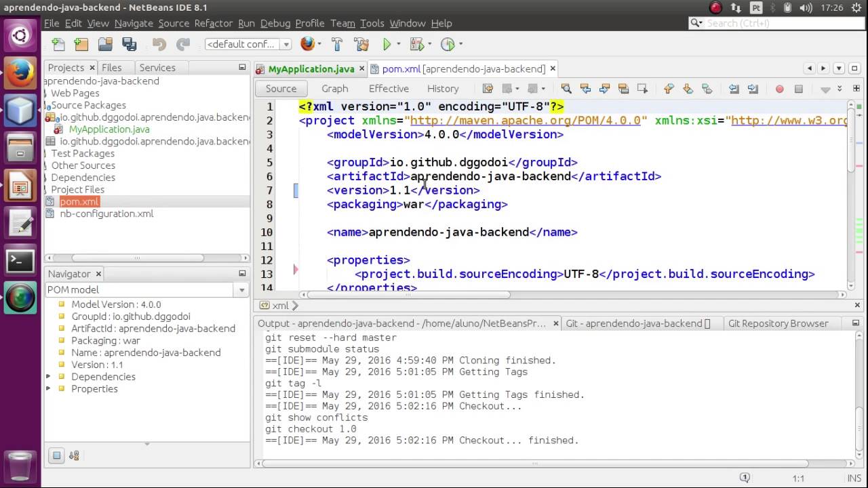This screenshot has height=488, width=868.
Task: Open the Terminal from the Ubuntu launcher
Action: point(20,261)
